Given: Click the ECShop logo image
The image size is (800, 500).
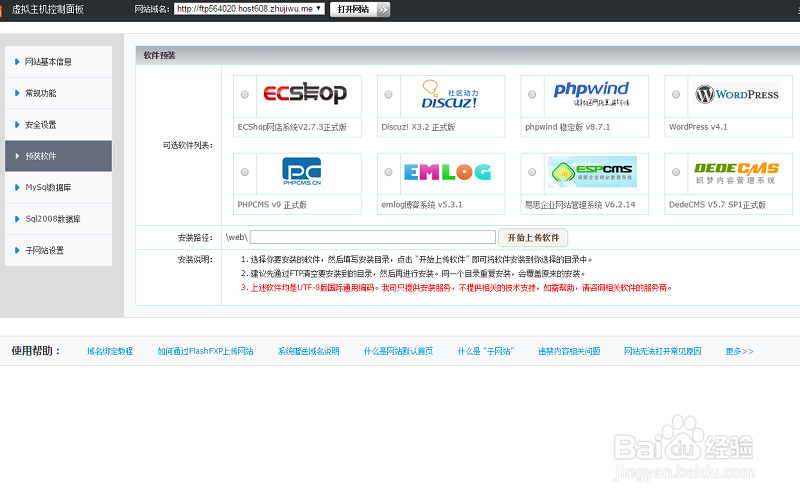Looking at the screenshot, I should [x=305, y=93].
